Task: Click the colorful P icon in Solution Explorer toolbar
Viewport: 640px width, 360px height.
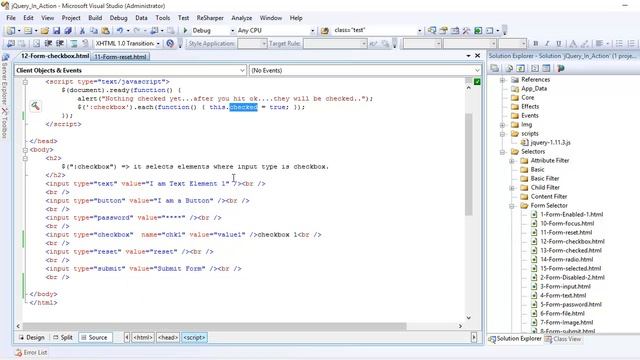Action: pyautogui.click(x=560, y=68)
